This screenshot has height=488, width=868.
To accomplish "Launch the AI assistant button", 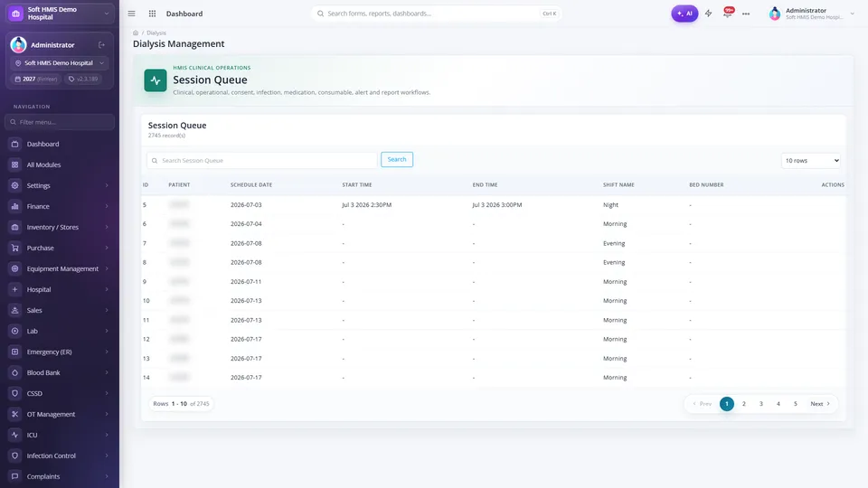I will [684, 14].
